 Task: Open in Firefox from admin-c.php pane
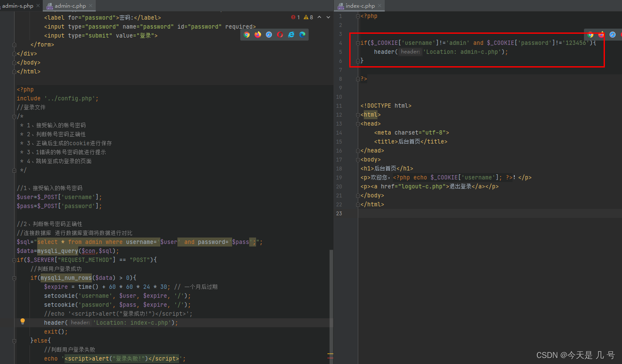point(258,35)
